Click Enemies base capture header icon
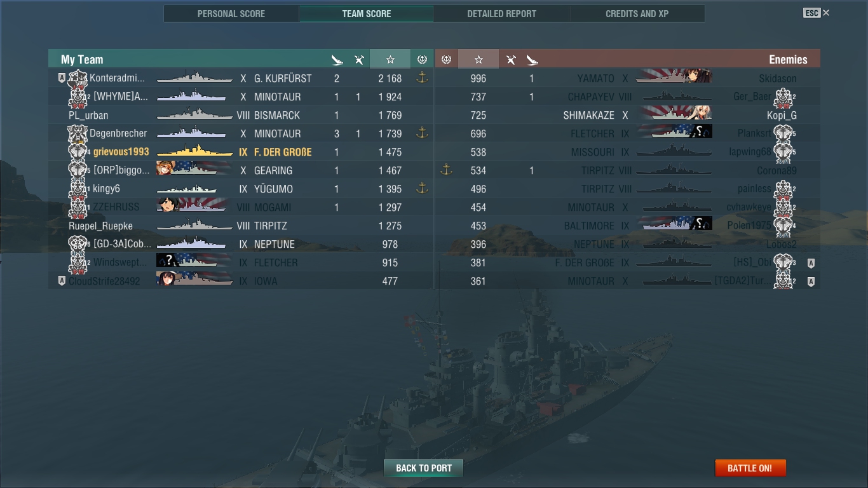Viewport: 868px width, 488px height. click(x=446, y=59)
